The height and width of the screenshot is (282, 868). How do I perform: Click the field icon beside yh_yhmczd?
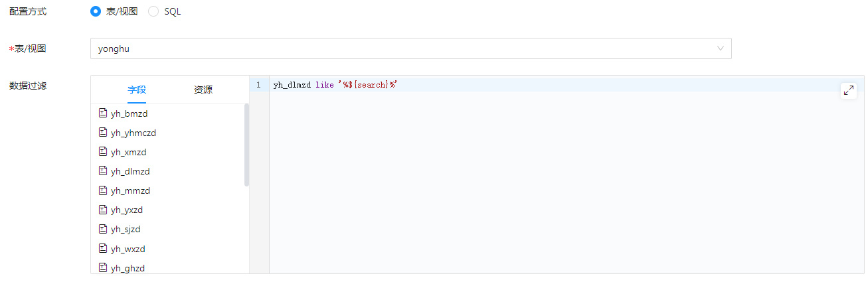(x=103, y=133)
